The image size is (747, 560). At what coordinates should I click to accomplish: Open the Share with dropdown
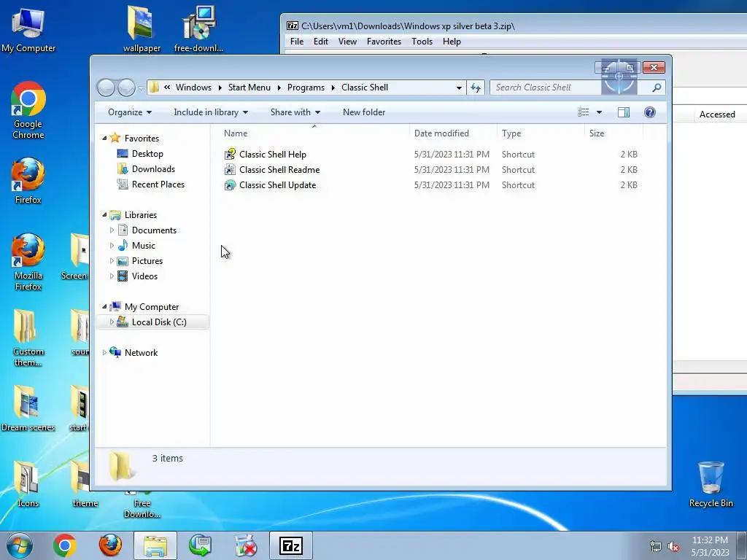(295, 112)
